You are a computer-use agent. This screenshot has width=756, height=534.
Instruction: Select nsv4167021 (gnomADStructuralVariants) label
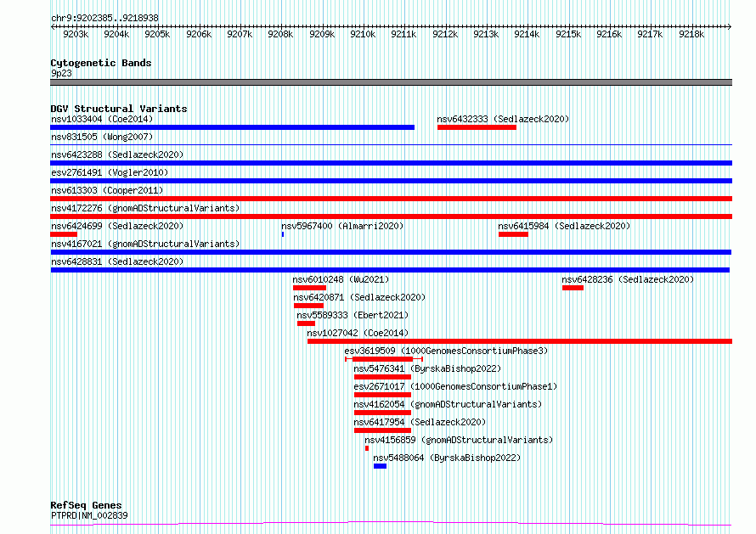click(145, 244)
